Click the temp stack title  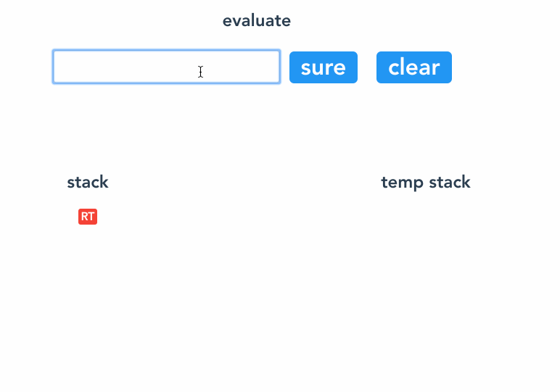pyautogui.click(x=425, y=183)
